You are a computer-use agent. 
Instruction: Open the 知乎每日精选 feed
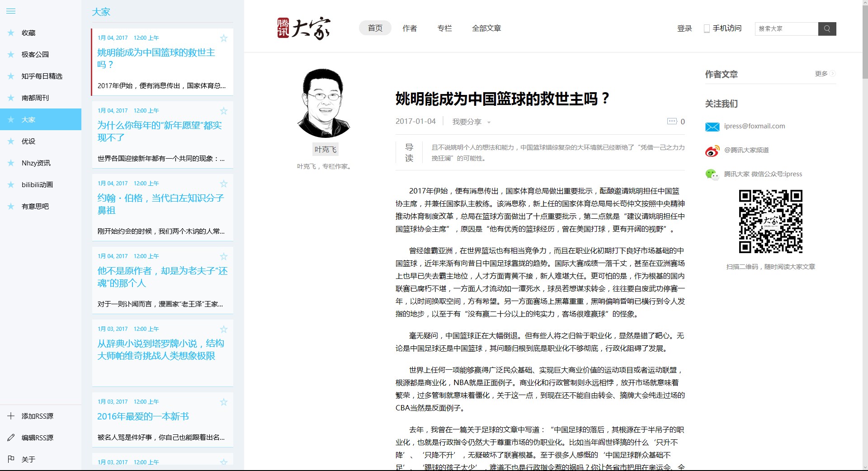41,76
